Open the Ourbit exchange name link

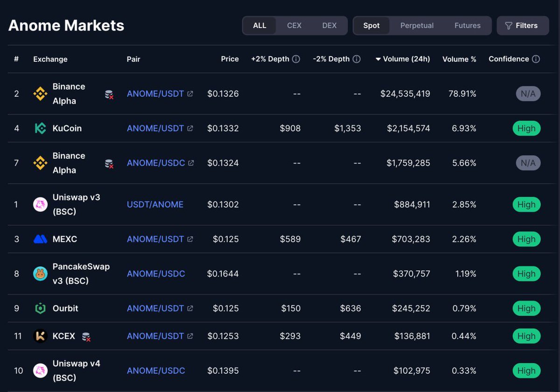65,308
